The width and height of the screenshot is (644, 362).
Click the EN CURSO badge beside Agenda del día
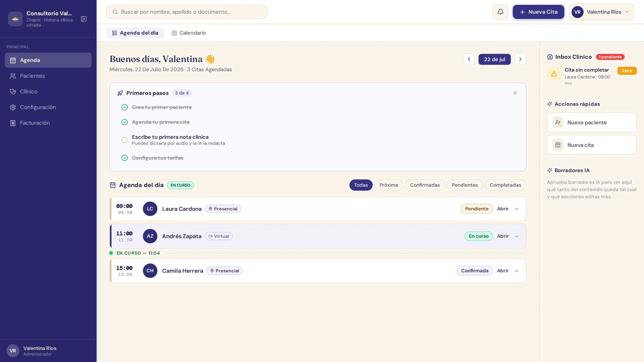click(180, 185)
